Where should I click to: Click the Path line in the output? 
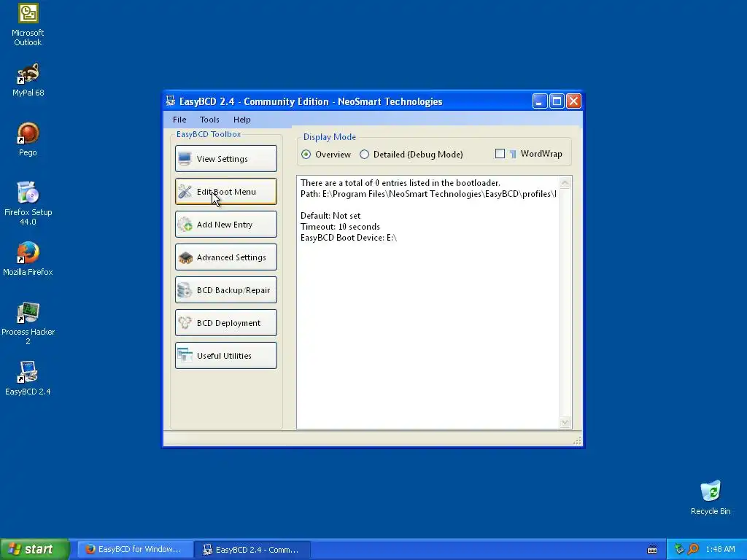[x=428, y=194]
